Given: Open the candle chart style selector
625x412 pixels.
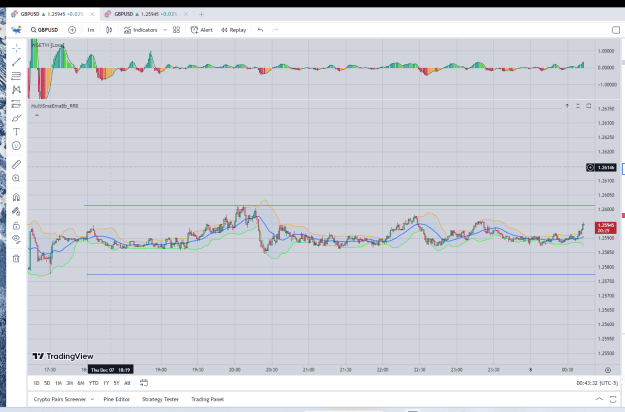Looking at the screenshot, I should (x=109, y=30).
